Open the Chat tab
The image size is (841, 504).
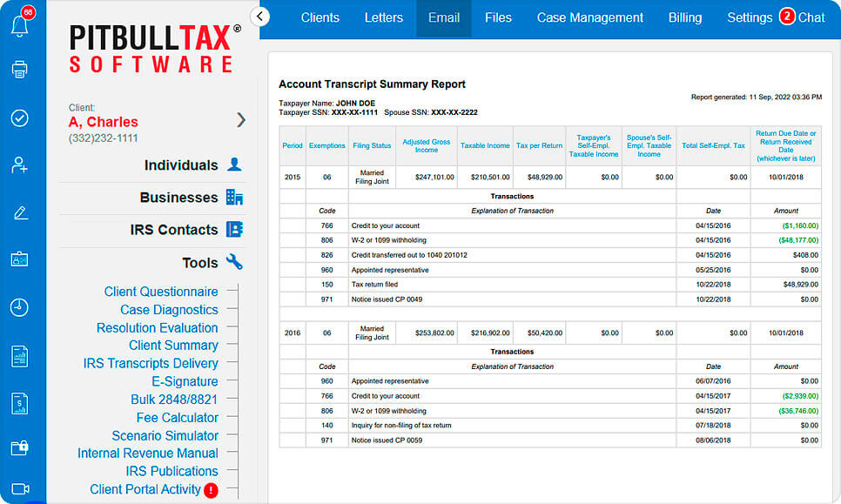coord(811,17)
